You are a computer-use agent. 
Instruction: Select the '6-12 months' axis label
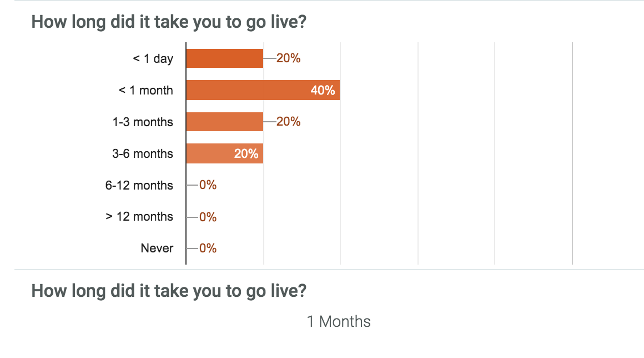point(139,185)
